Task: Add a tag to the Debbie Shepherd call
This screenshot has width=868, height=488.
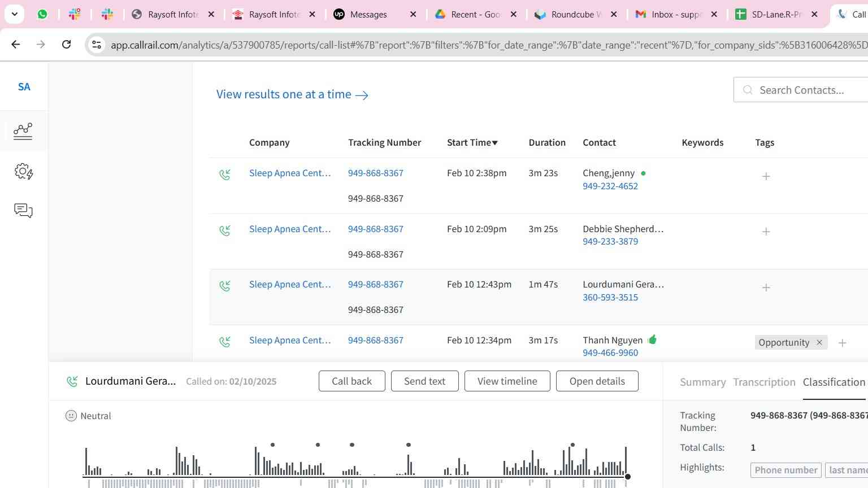Action: [766, 232]
